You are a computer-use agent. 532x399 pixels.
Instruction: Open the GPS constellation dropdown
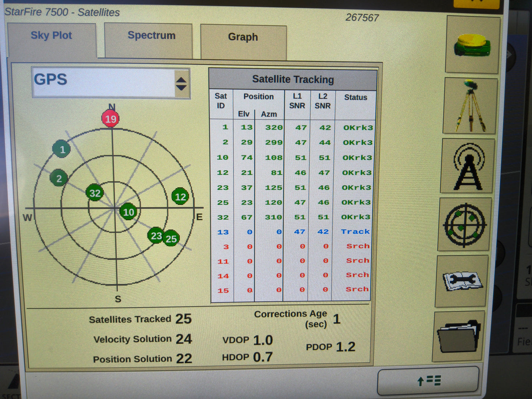coord(111,82)
